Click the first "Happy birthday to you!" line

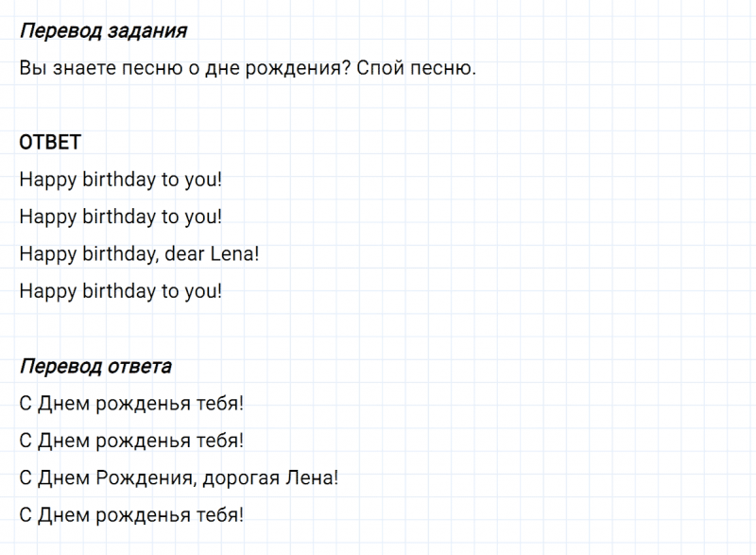[x=121, y=181]
